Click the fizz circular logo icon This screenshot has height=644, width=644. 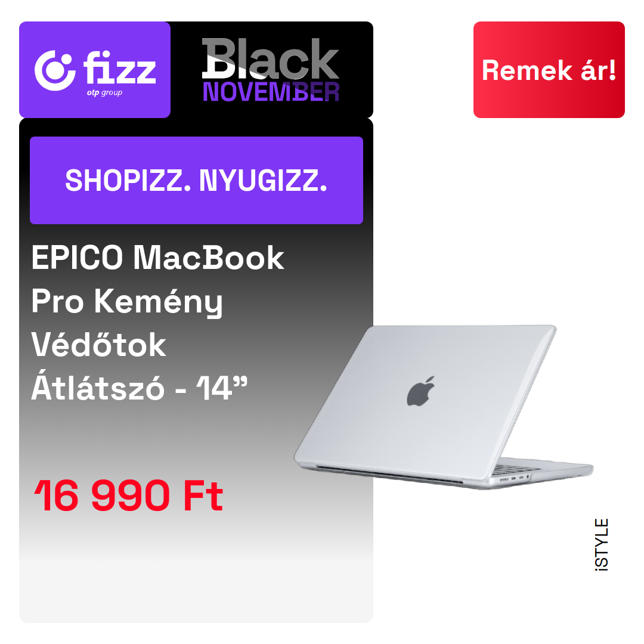(x=55, y=70)
